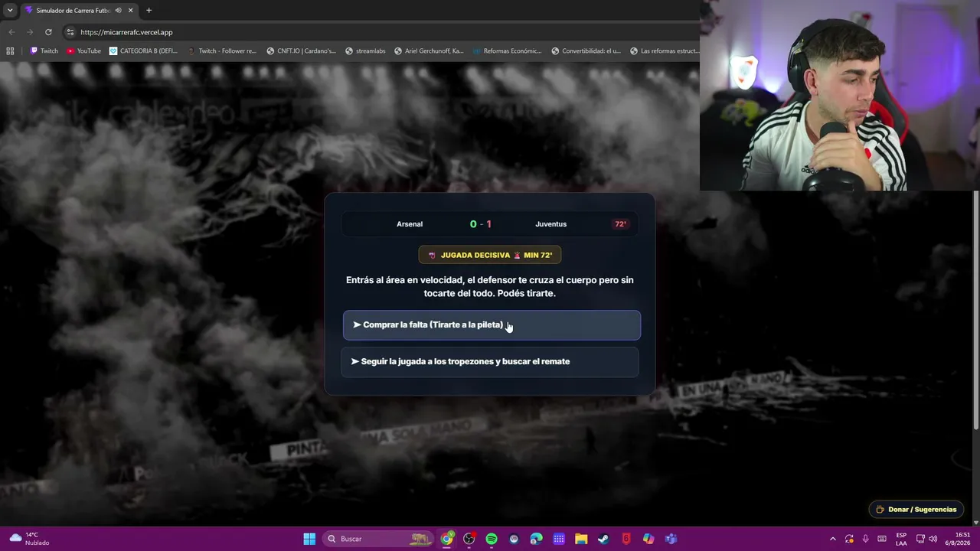Choose "Seguir la jugada a los tropezones" option
The image size is (980, 551).
click(x=490, y=362)
